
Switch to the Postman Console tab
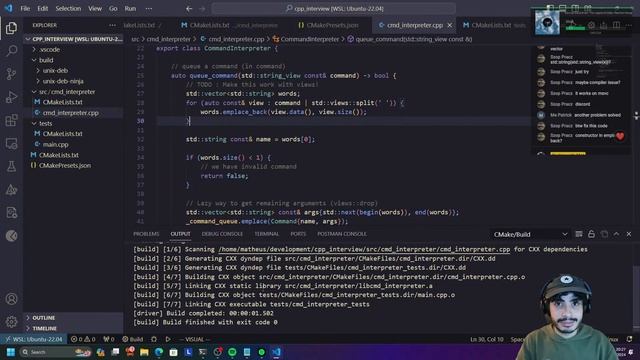pos(342,234)
